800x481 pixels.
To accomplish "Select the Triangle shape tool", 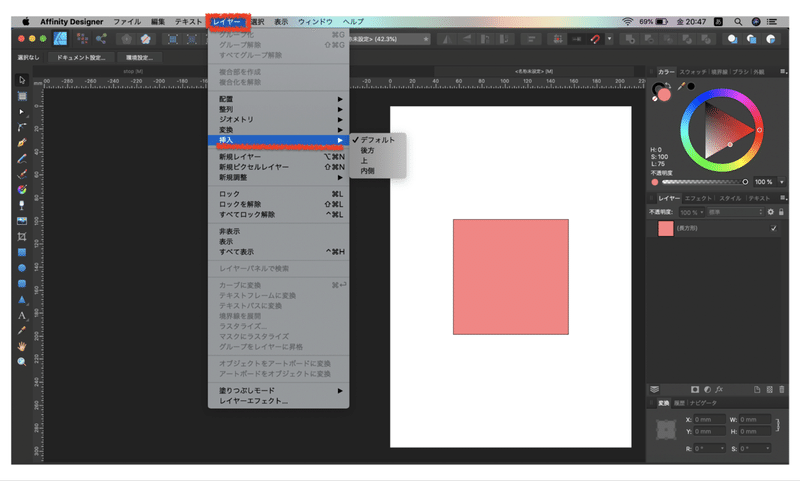I will [22, 299].
